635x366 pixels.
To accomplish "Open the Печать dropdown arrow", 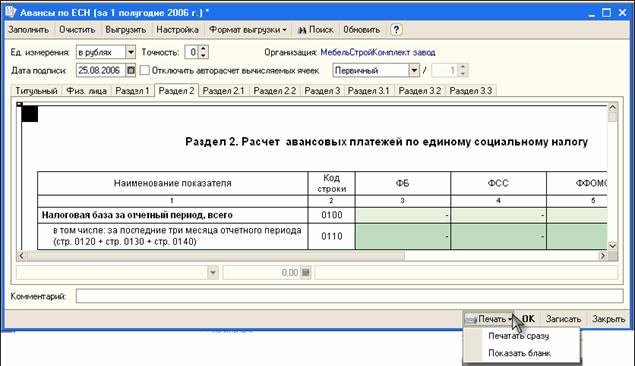I will coord(509,319).
